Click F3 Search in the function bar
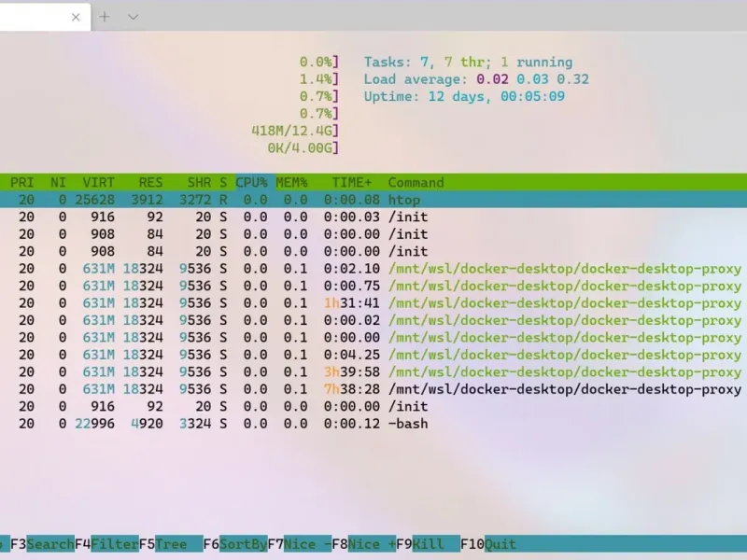The width and height of the screenshot is (747, 560). pyautogui.click(x=42, y=544)
